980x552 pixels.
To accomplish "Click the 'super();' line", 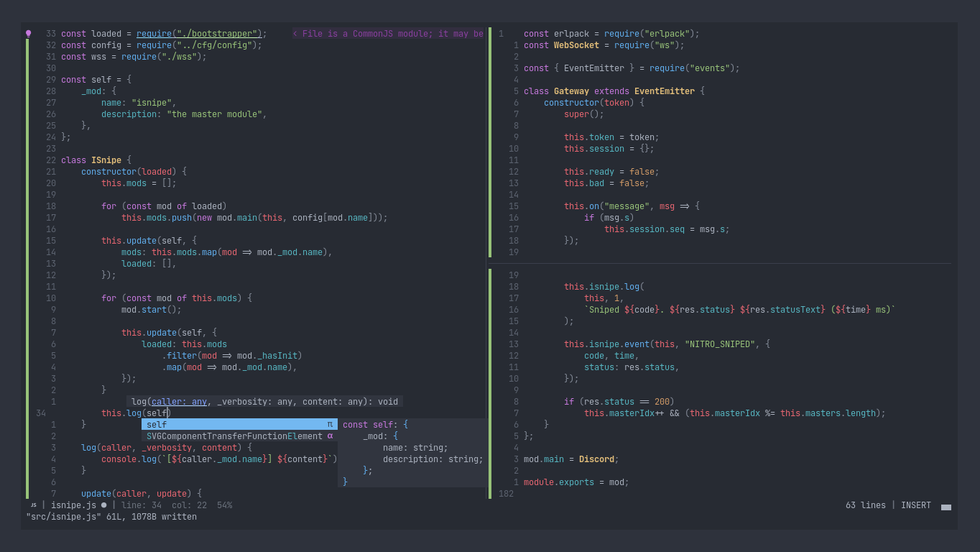I will click(x=584, y=114).
